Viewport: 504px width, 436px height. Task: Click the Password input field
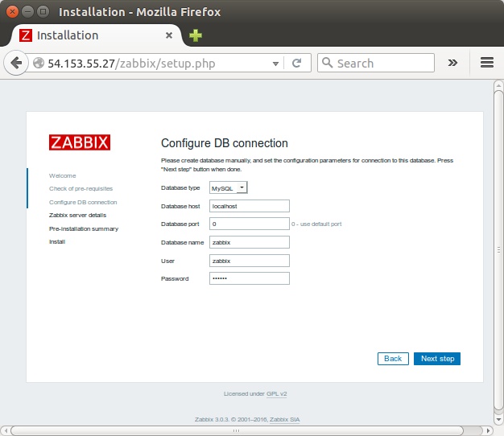249,278
